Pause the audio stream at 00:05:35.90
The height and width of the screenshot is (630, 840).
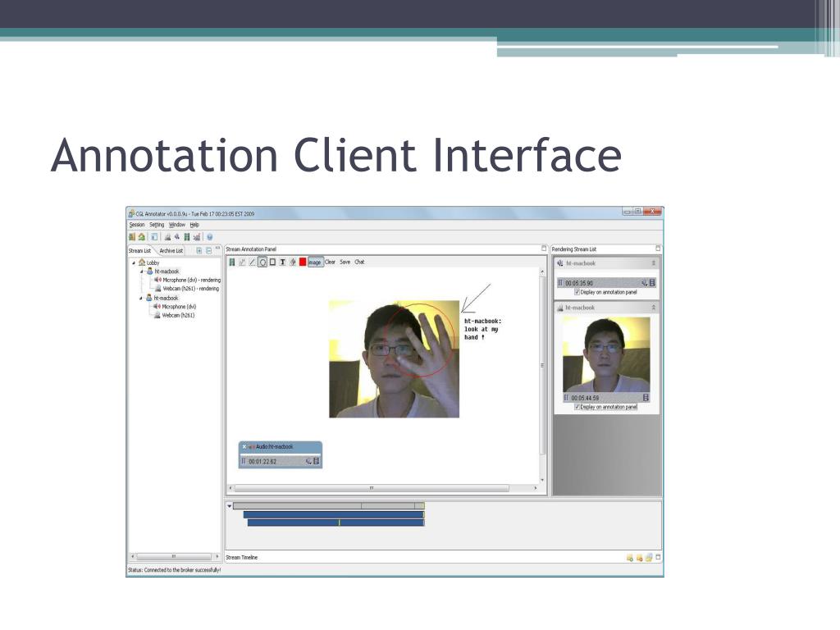pos(561,283)
